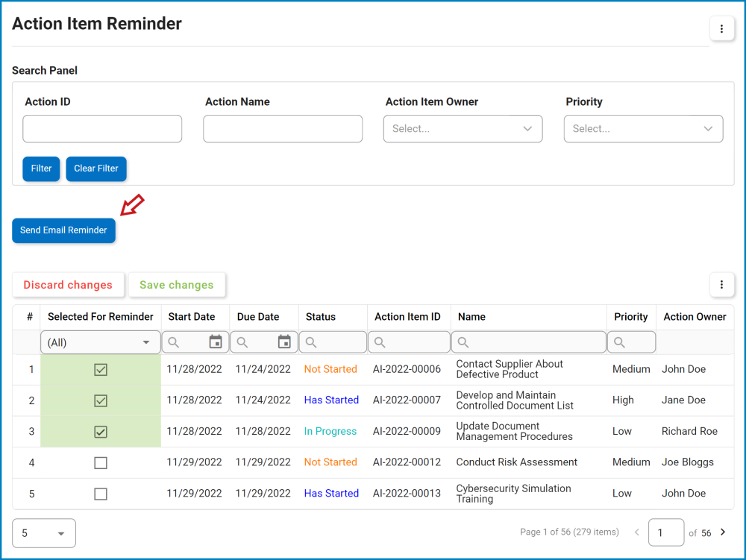Click the search icon in the Priority filter column
Image resolution: width=746 pixels, height=560 pixels.
(x=618, y=342)
